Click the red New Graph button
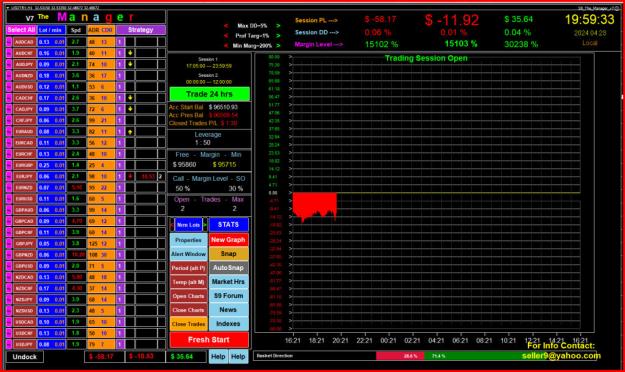 [228, 240]
